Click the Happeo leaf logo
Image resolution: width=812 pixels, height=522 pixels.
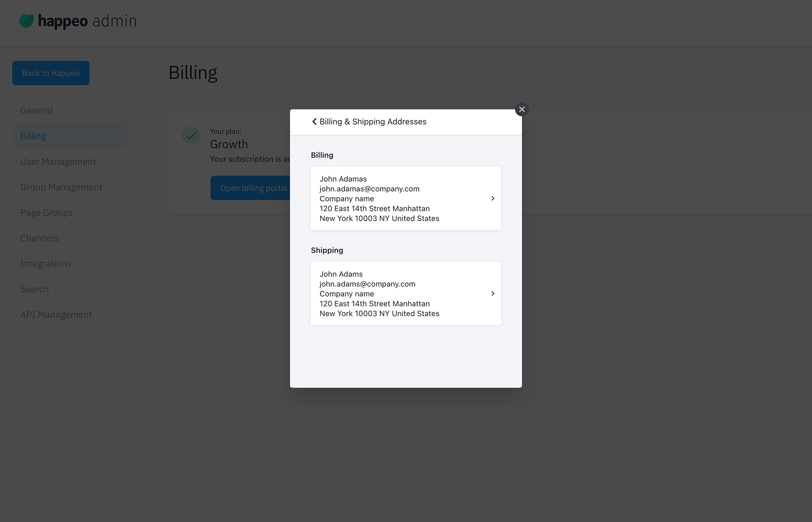(27, 20)
